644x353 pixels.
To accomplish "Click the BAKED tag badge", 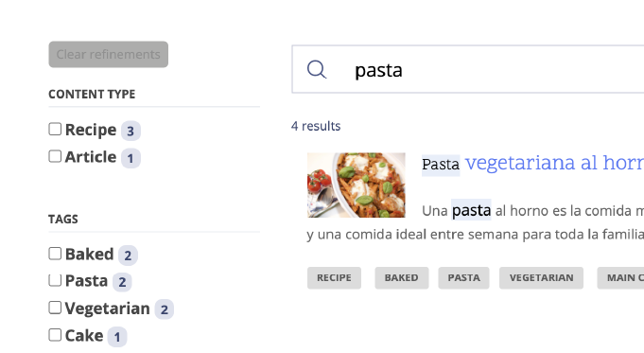I will 401,278.
